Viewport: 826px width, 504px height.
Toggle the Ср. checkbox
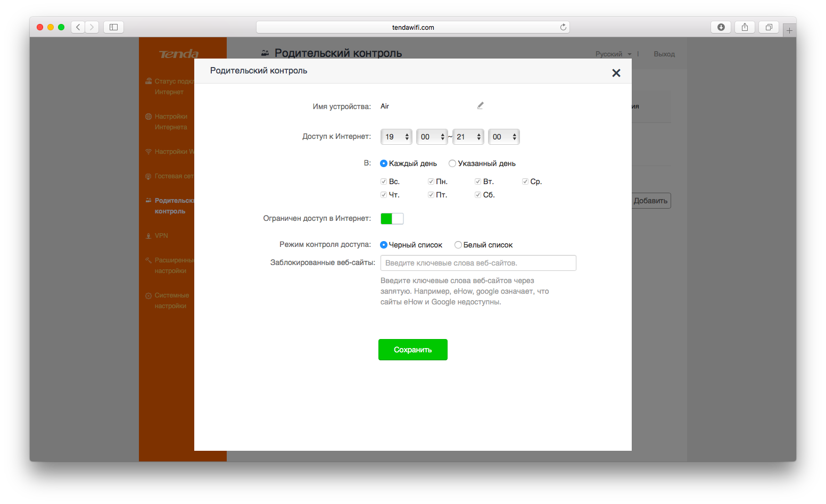525,181
